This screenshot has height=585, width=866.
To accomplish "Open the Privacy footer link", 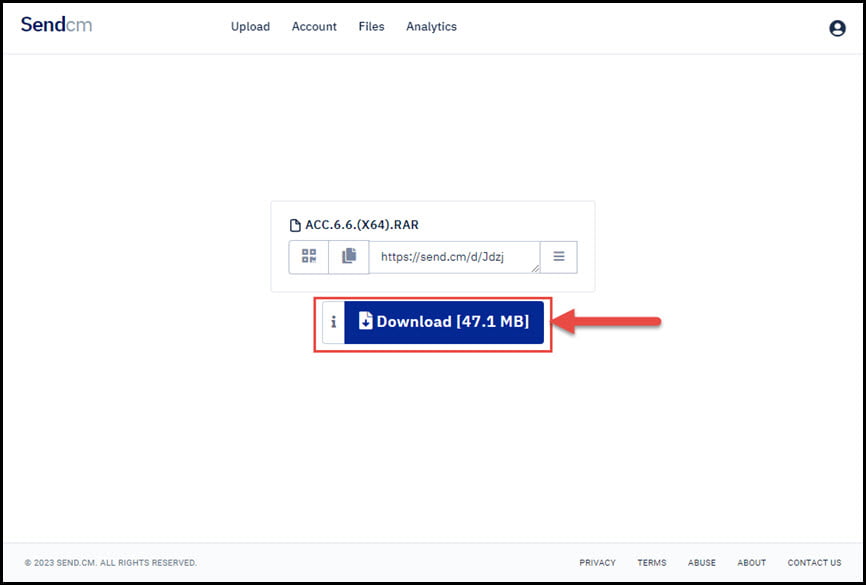I will [x=597, y=562].
